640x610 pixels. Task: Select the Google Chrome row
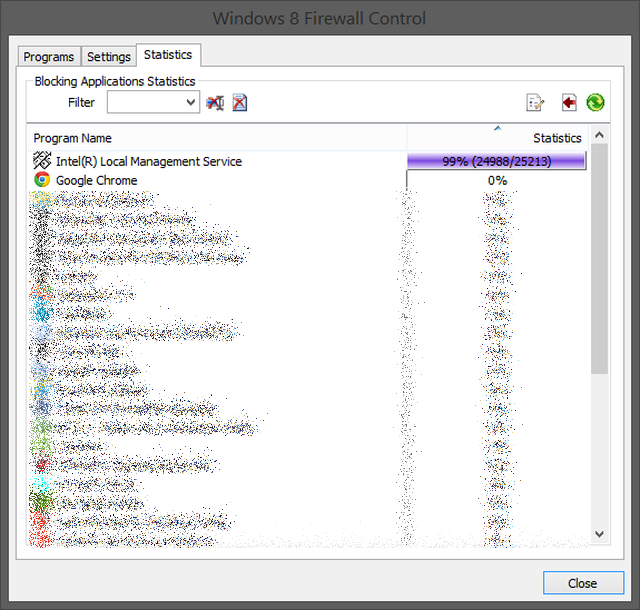tap(308, 180)
